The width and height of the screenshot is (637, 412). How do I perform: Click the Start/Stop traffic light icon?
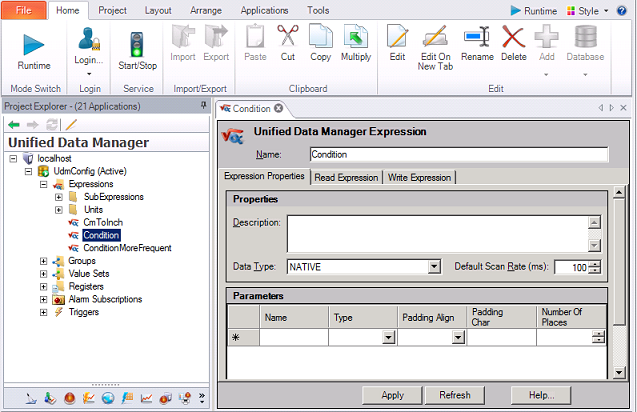pos(138,43)
